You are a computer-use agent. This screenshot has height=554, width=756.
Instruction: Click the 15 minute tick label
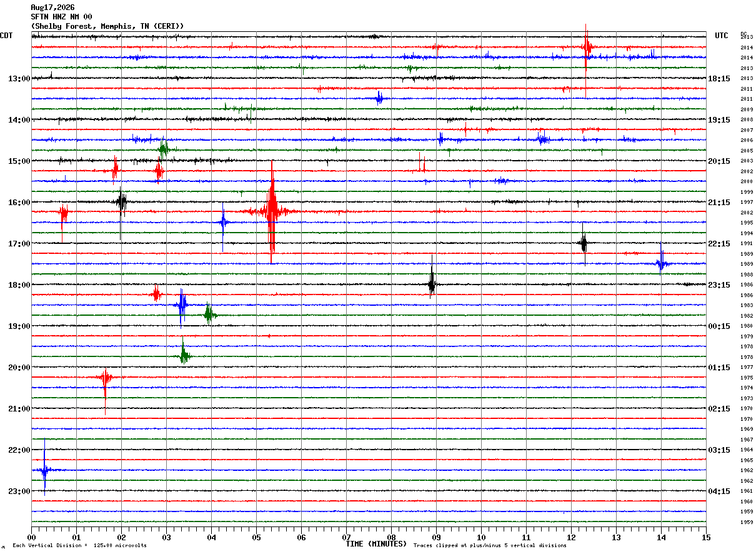[x=706, y=537]
